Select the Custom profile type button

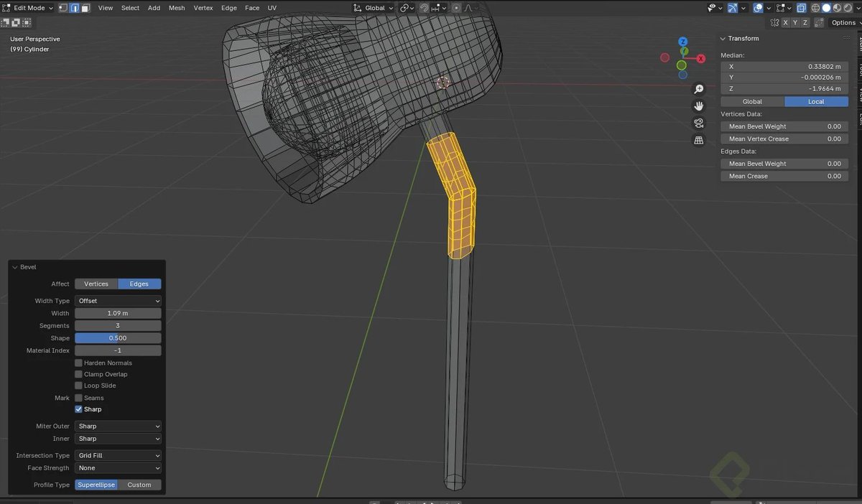click(139, 485)
